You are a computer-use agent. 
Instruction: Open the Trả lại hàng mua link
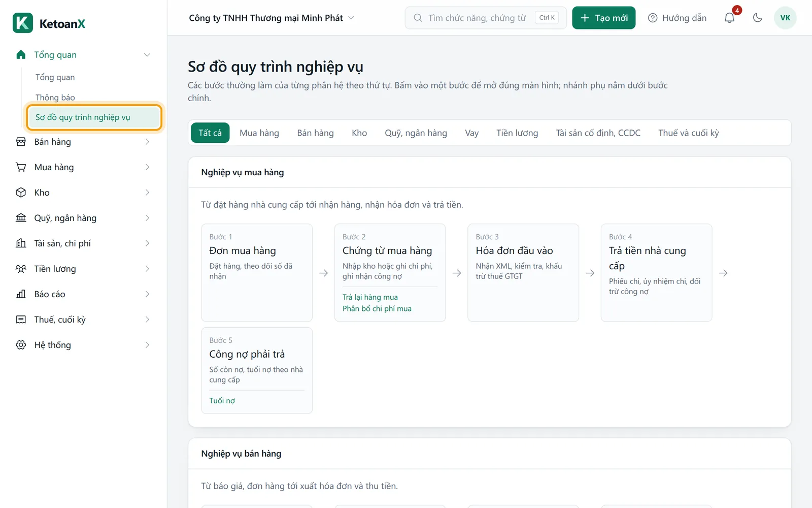click(x=370, y=297)
